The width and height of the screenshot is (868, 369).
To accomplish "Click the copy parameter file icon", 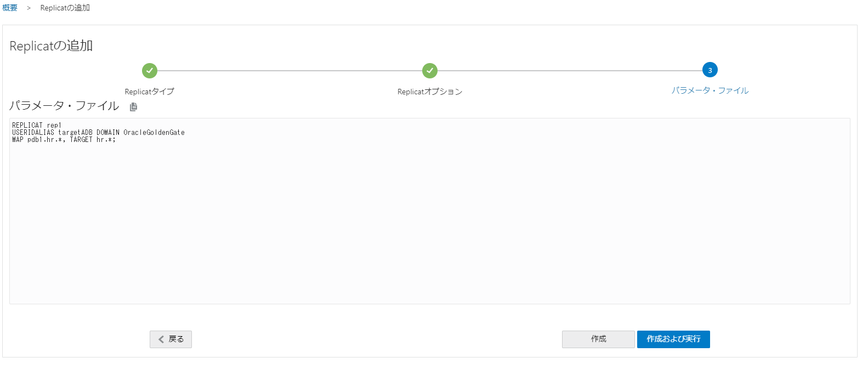I will point(133,107).
